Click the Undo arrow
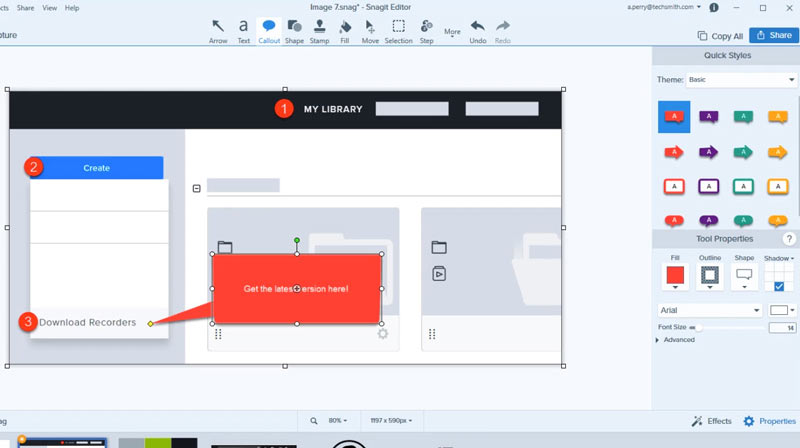Screen dimensions: 800x448 [478, 29]
